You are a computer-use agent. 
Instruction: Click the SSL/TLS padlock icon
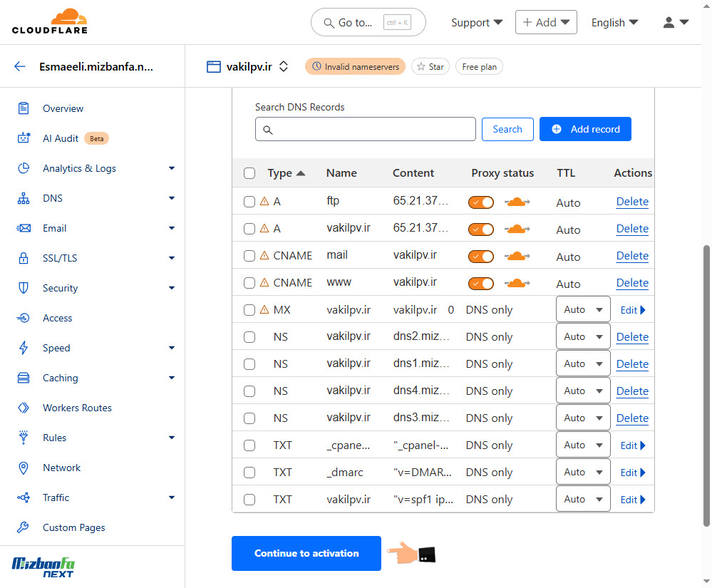tap(24, 258)
